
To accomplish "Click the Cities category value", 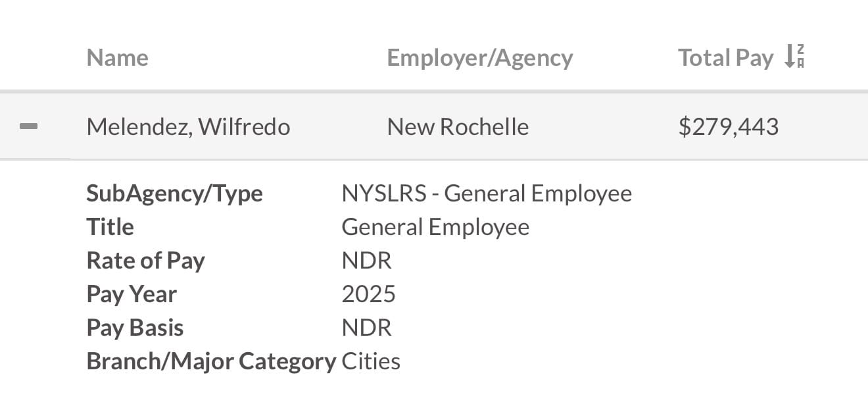I will [371, 361].
